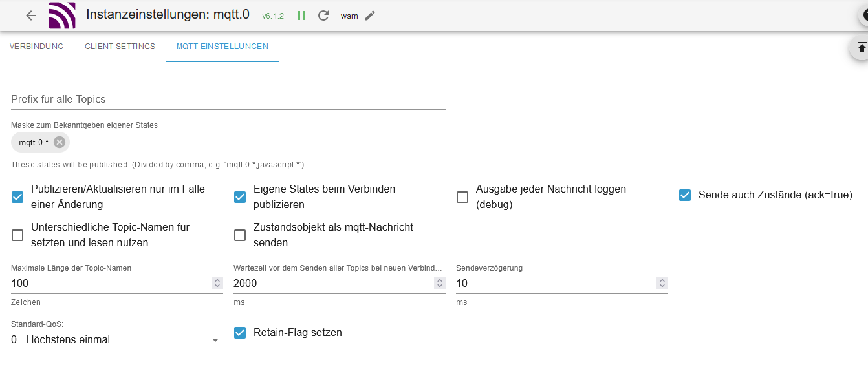This screenshot has width=868, height=369.
Task: Open the Standard-QoS dropdown
Action: 117,340
